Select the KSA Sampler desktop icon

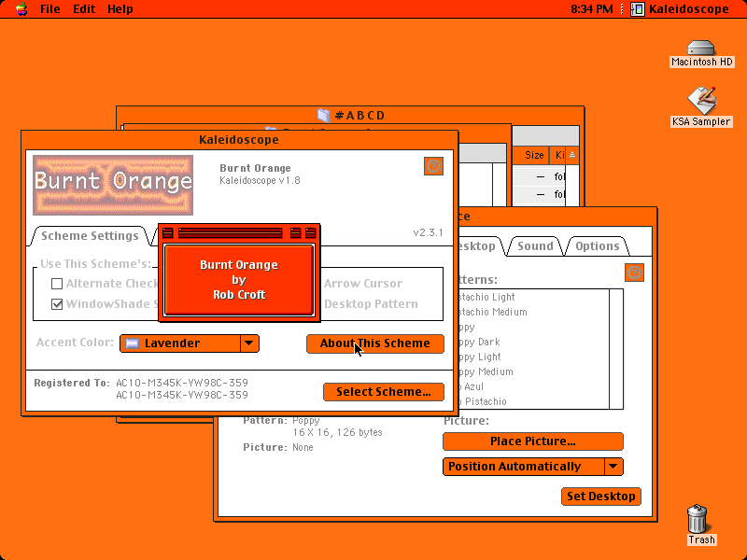tap(701, 101)
